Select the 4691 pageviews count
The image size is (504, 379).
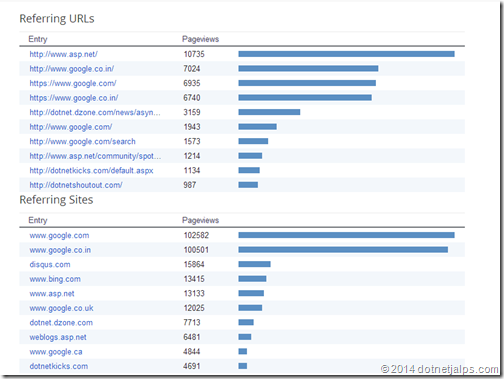192,366
